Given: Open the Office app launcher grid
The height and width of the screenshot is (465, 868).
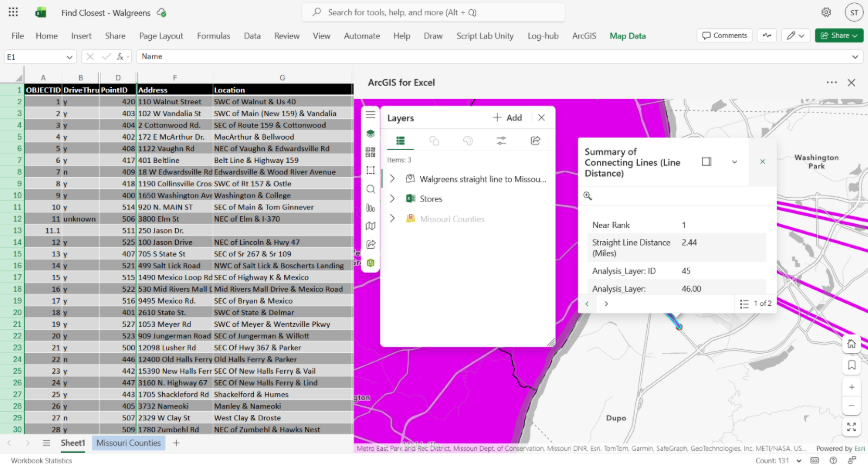Looking at the screenshot, I should [x=13, y=12].
